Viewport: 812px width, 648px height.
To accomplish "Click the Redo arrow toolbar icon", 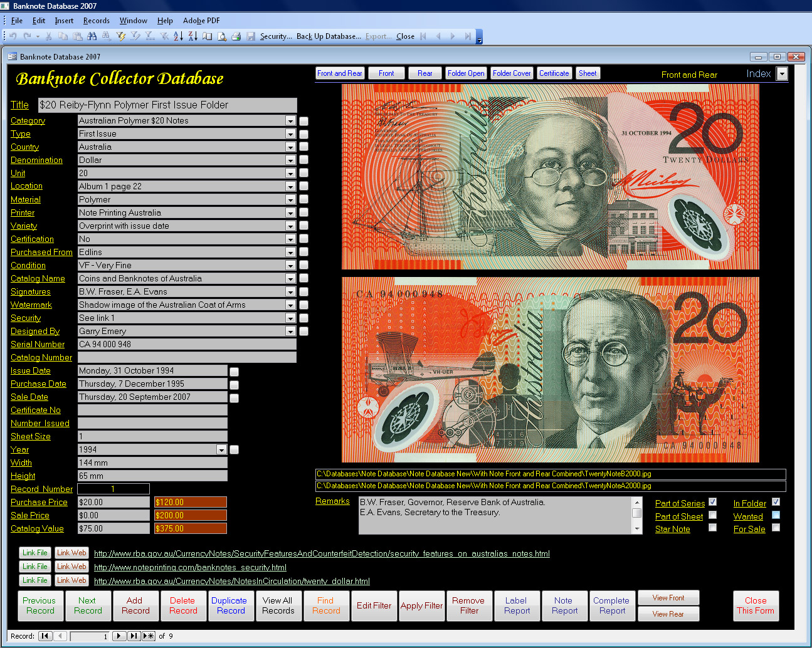I will click(28, 36).
